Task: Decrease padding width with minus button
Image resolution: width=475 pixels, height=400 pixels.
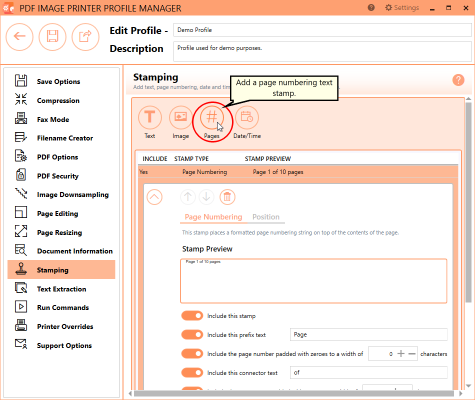Action: coord(412,354)
